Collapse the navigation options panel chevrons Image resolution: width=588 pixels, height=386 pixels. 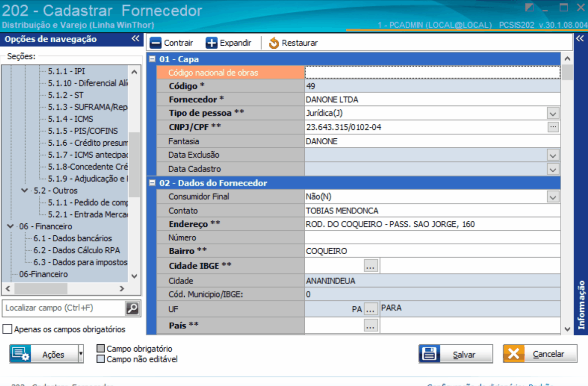pyautogui.click(x=135, y=39)
